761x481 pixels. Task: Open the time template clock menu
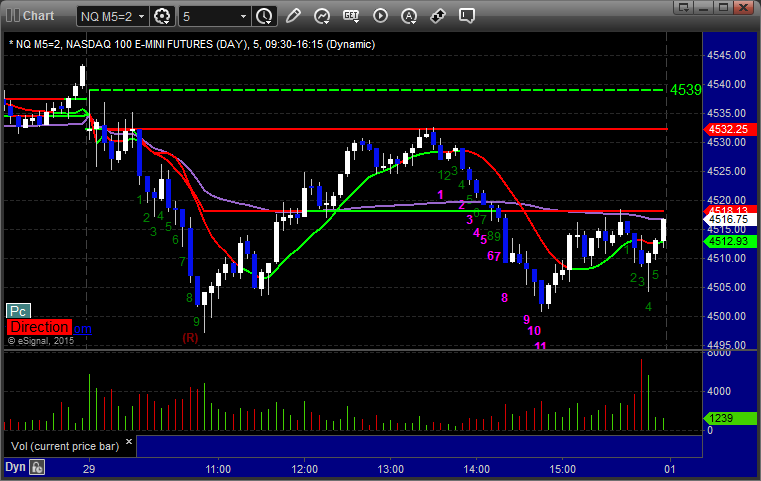tap(265, 17)
